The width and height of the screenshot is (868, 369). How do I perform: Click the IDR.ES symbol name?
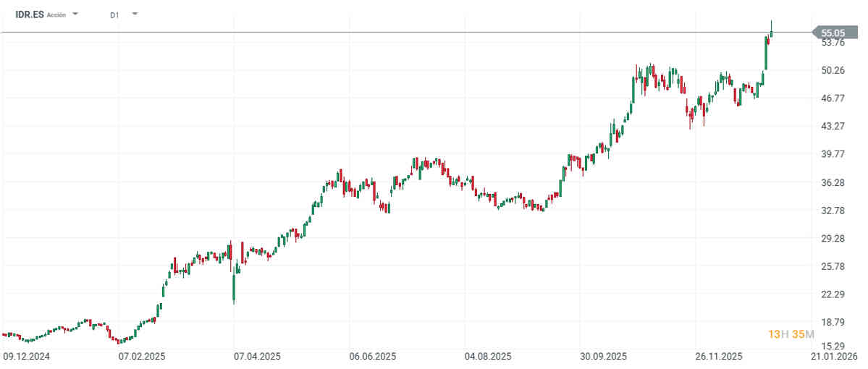pyautogui.click(x=29, y=14)
